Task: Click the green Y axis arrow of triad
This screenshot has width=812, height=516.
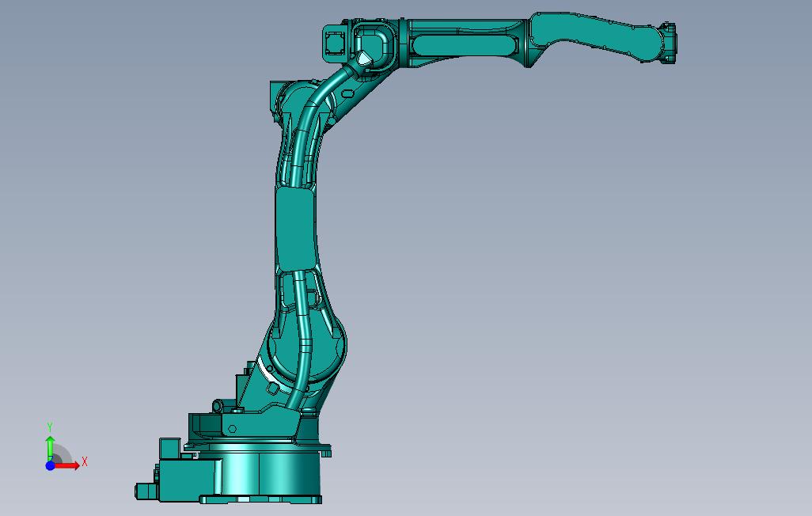Action: (50, 448)
